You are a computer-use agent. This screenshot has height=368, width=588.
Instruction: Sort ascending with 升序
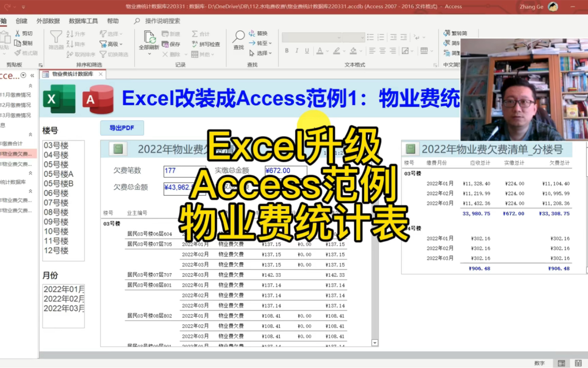click(x=76, y=34)
